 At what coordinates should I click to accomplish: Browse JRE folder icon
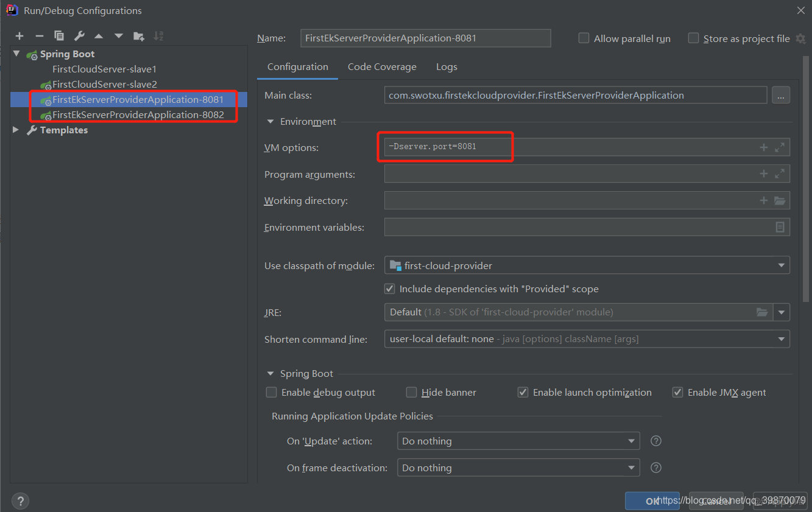pos(762,312)
